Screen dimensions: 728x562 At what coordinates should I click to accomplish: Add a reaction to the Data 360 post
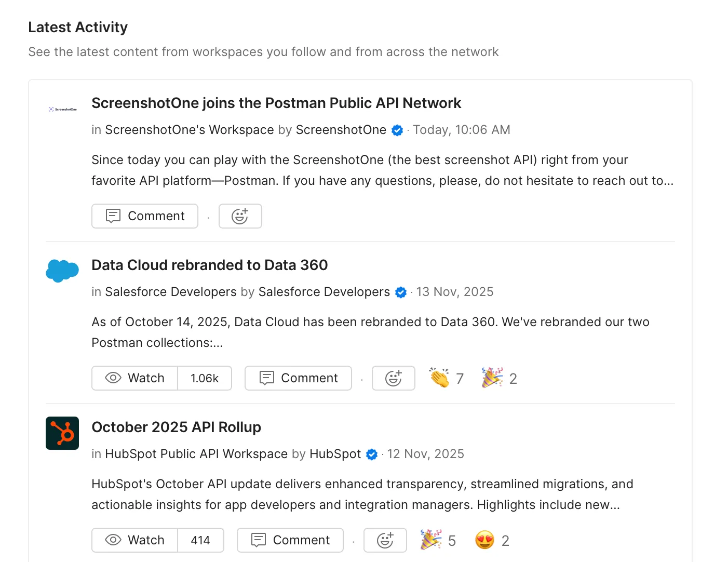[x=393, y=378]
